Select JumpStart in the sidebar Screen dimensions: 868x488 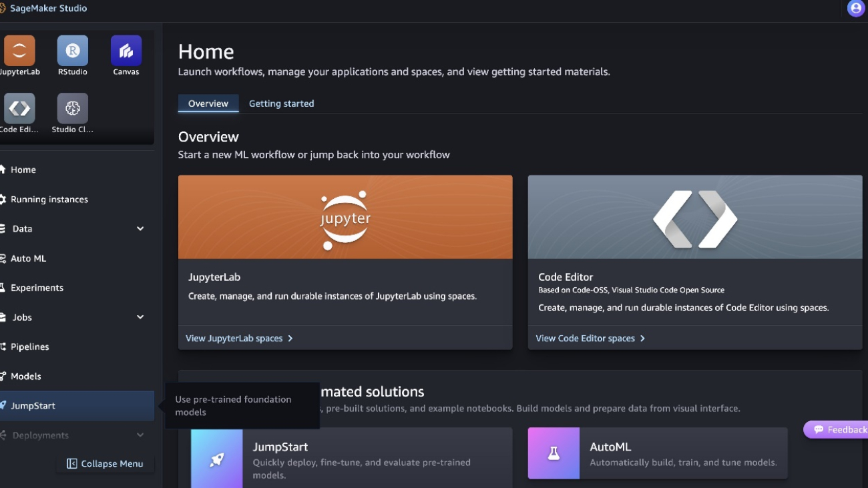click(77, 405)
